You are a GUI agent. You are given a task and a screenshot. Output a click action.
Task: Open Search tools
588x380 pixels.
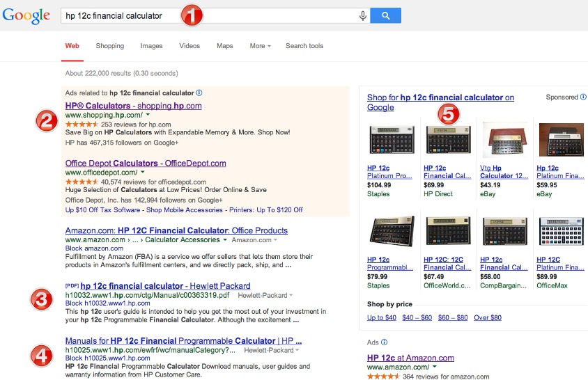coord(304,46)
